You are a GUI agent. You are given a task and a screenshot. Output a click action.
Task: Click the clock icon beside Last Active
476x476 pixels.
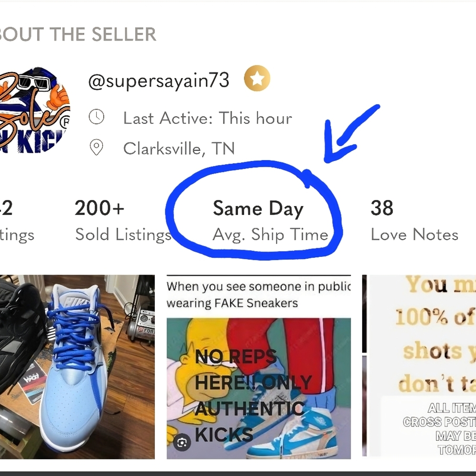point(97,117)
